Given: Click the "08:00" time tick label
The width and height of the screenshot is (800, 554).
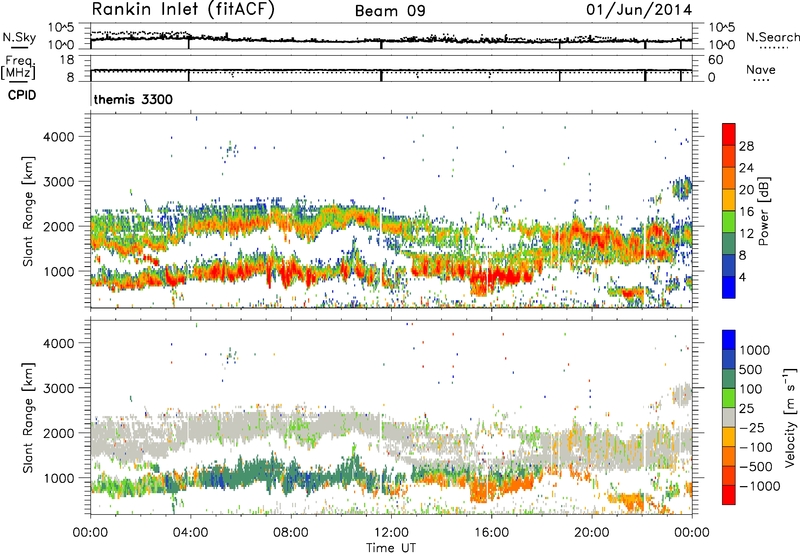Looking at the screenshot, I should [x=291, y=533].
